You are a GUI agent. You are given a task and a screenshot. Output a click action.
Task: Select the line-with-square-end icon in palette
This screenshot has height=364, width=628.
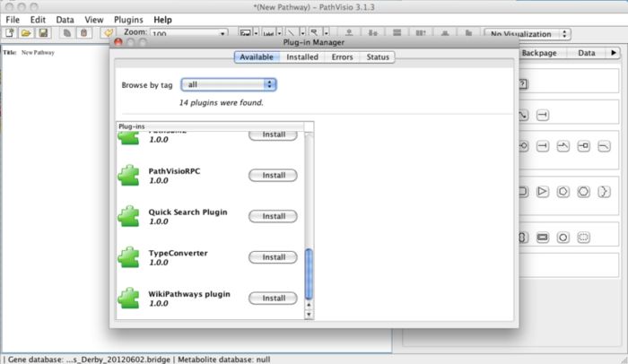583,146
